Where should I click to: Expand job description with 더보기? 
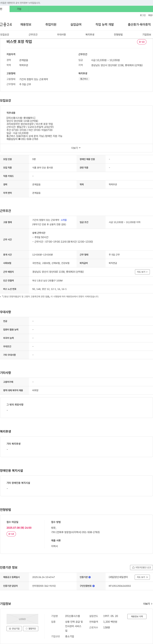pos(76,148)
